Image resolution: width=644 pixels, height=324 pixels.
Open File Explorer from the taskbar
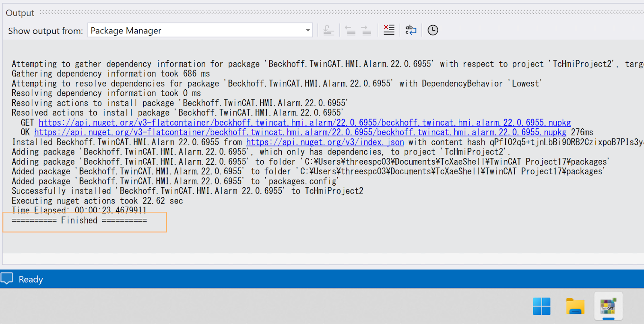tap(575, 306)
